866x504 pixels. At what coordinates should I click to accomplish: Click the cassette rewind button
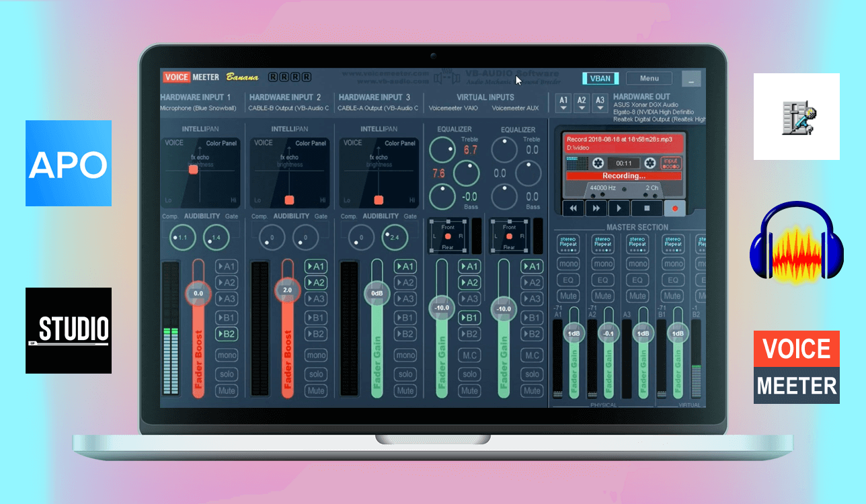pyautogui.click(x=574, y=208)
